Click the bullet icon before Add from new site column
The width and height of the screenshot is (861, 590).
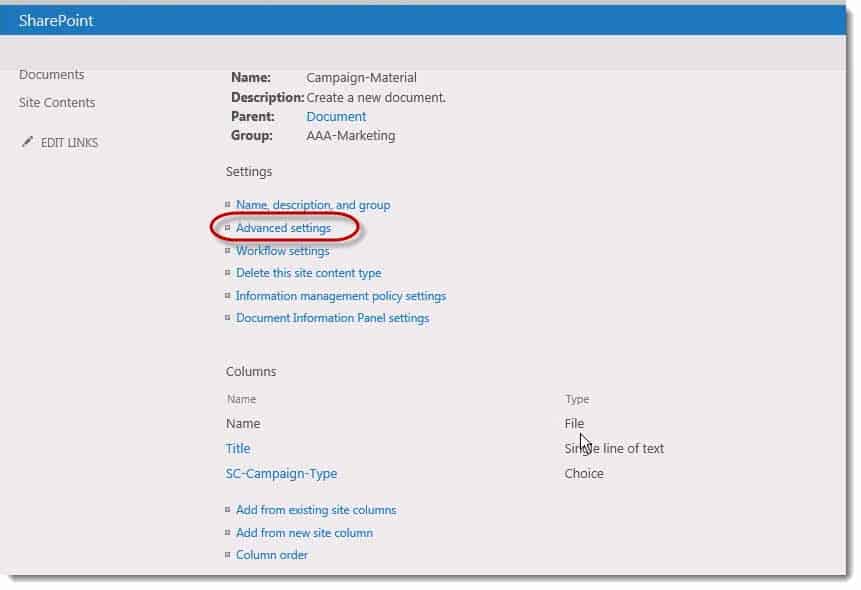click(x=226, y=533)
